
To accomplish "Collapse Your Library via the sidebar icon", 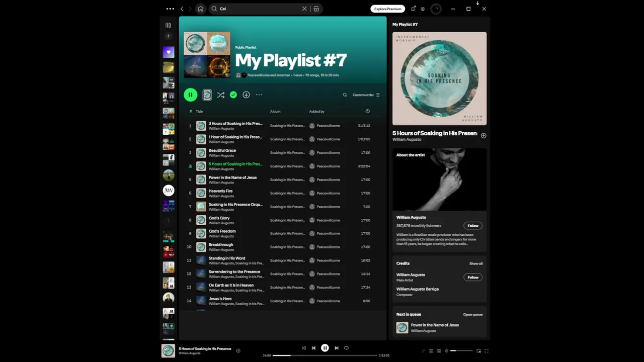I will (x=168, y=25).
